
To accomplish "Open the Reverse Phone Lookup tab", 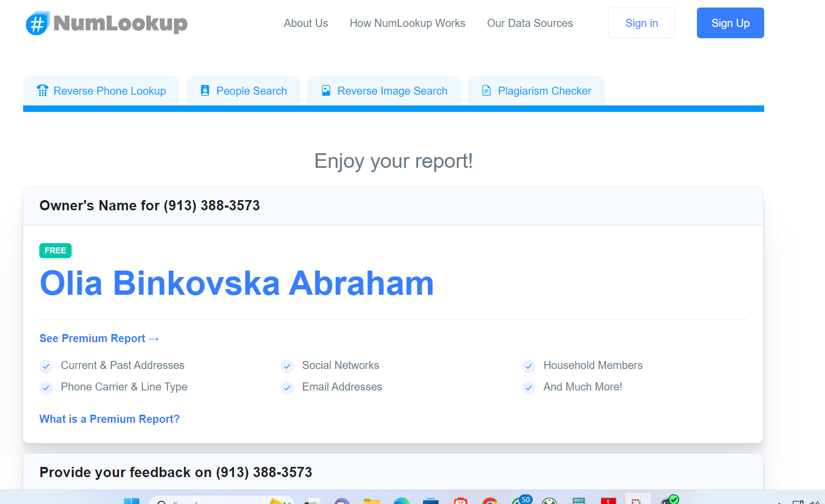I will pos(101,91).
